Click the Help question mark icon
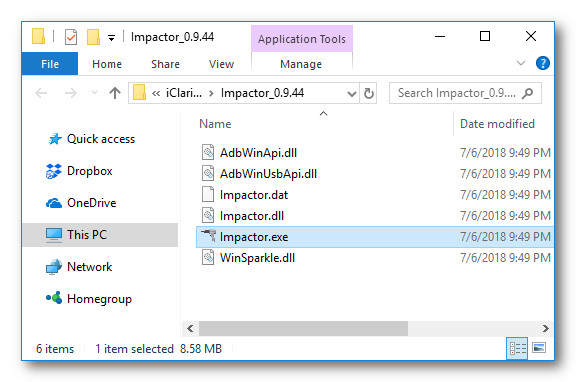This screenshot has height=382, width=576. tap(543, 63)
